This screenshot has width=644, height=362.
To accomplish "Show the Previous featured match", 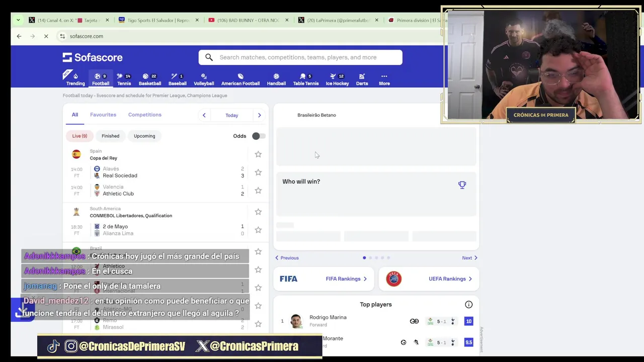I will (x=287, y=258).
